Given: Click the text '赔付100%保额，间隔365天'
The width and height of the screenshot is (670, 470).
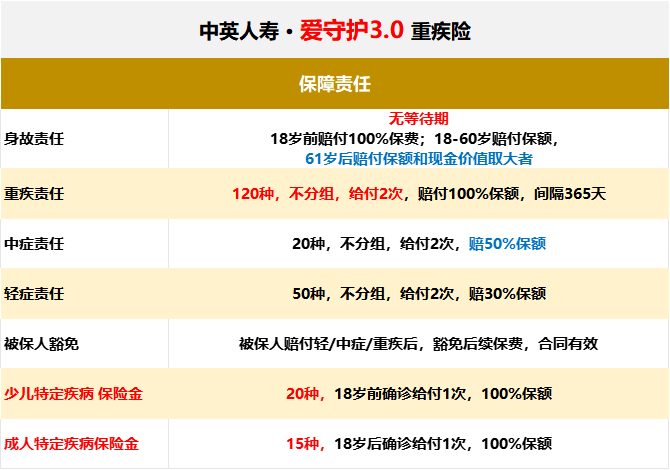Looking at the screenshot, I should pyautogui.click(x=512, y=194).
